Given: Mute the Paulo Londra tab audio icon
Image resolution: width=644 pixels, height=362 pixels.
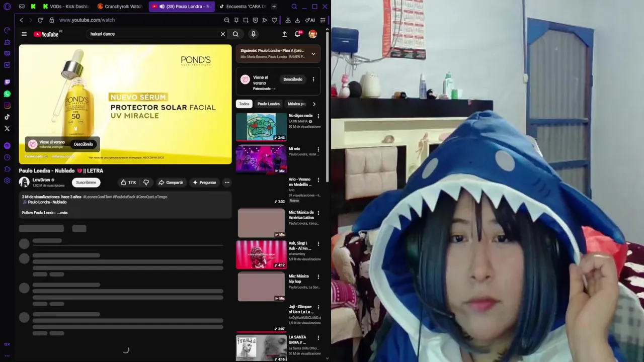Looking at the screenshot, I should [162, 7].
